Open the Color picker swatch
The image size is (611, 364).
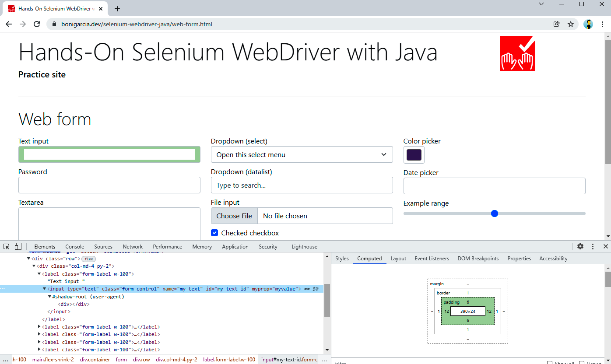[414, 155]
